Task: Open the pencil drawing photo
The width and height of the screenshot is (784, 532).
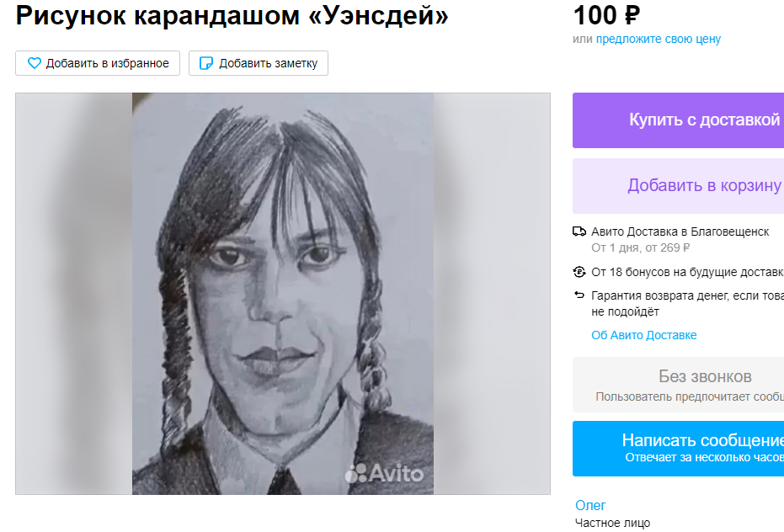Action: pyautogui.click(x=282, y=294)
